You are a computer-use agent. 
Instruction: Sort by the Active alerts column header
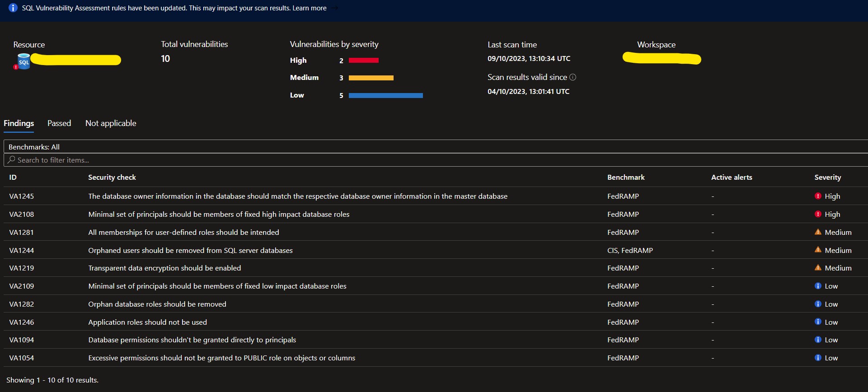[732, 177]
